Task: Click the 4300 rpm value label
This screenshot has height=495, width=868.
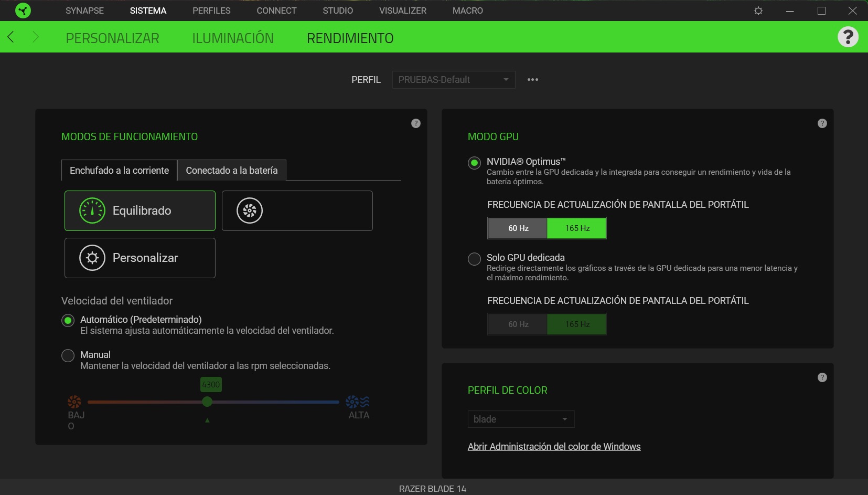Action: (x=211, y=385)
